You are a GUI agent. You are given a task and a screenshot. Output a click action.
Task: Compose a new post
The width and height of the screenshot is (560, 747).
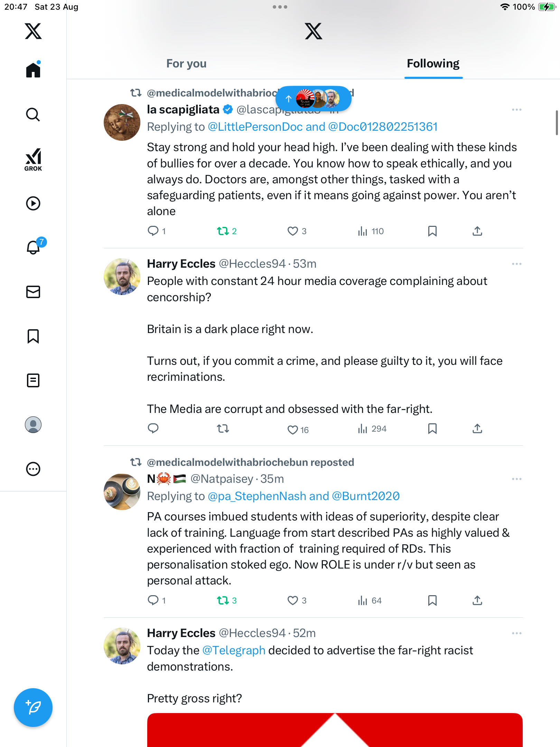click(x=33, y=708)
